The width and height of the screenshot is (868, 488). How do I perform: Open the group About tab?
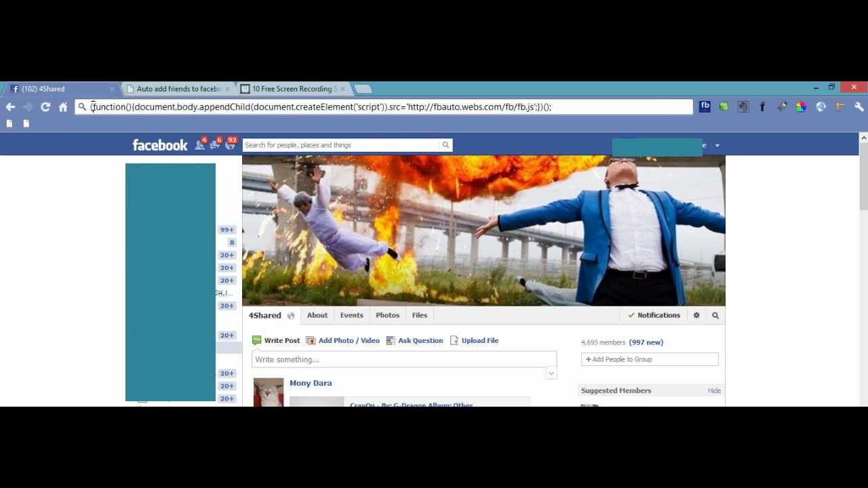(317, 315)
